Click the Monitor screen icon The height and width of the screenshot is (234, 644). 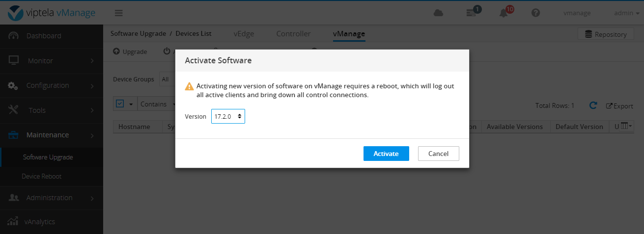[x=14, y=60]
